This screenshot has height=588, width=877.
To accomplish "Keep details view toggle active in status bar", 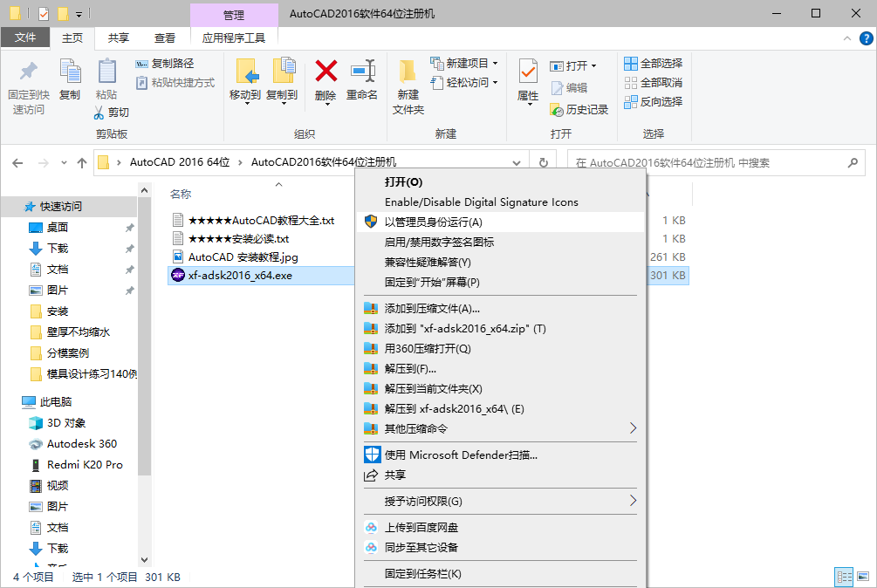I will (x=845, y=577).
